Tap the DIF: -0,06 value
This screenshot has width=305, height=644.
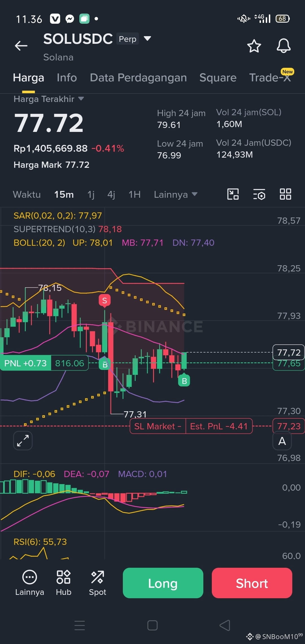34,474
